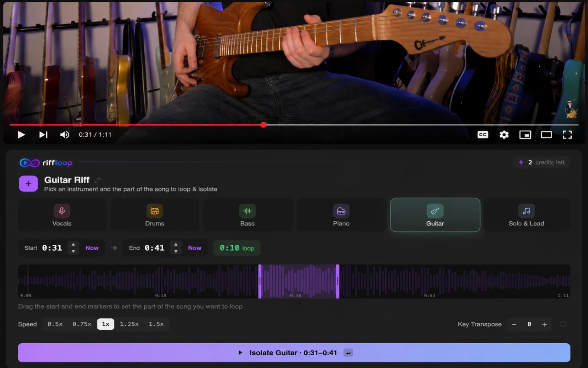This screenshot has width=588, height=368.
Task: Click the 0:10 loop duration badge
Action: [x=237, y=248]
